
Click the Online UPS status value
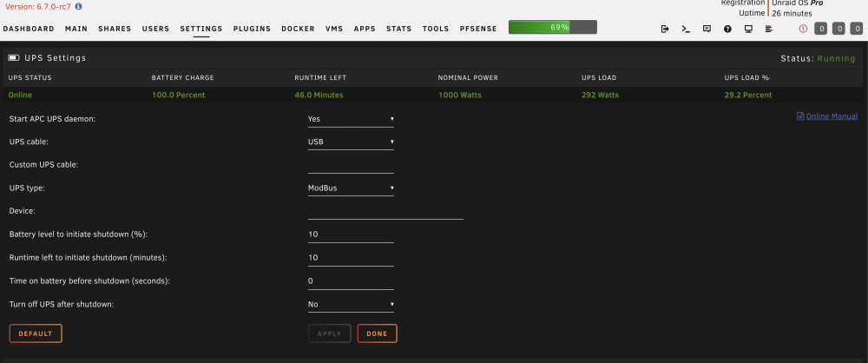click(x=20, y=95)
